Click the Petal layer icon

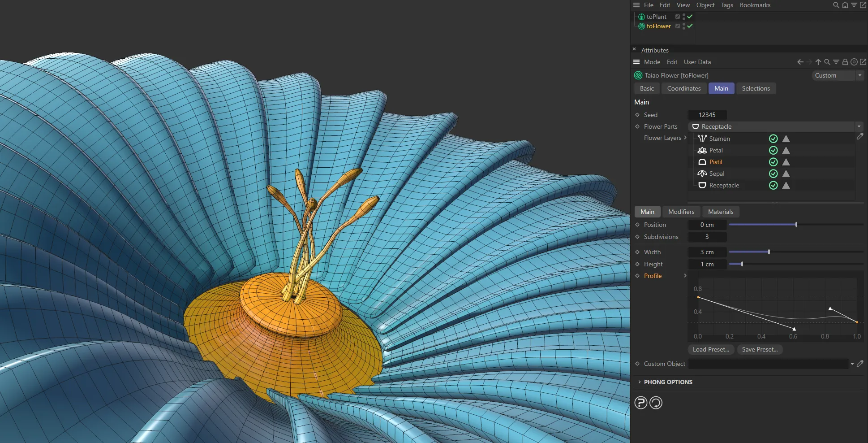pyautogui.click(x=702, y=150)
